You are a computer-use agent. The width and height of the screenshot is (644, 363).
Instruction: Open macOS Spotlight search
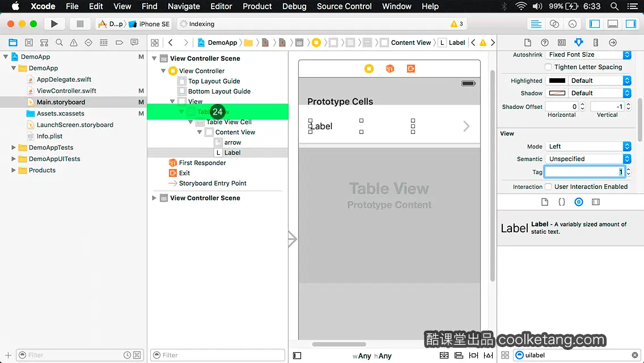click(x=615, y=6)
